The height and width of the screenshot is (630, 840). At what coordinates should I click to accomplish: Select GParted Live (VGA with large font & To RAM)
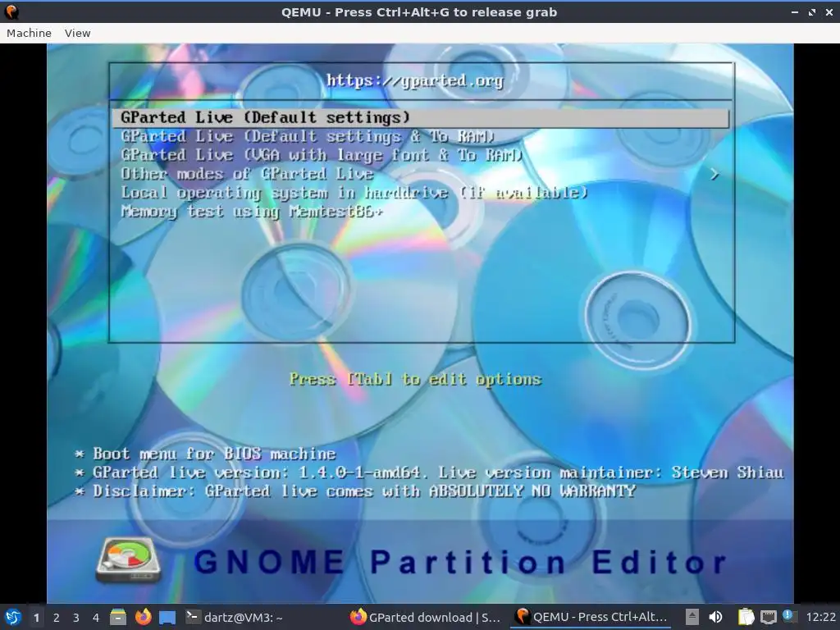click(321, 155)
